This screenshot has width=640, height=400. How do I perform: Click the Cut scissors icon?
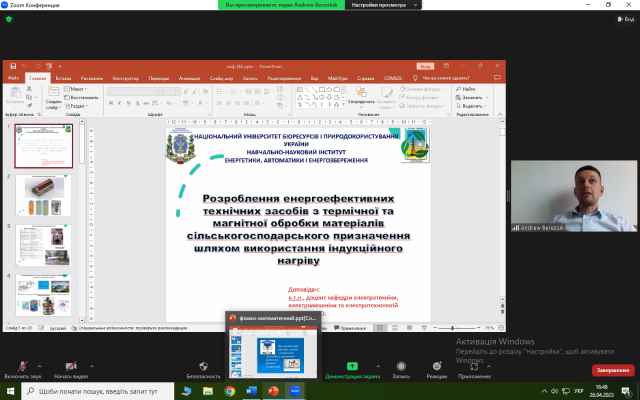click(29, 89)
